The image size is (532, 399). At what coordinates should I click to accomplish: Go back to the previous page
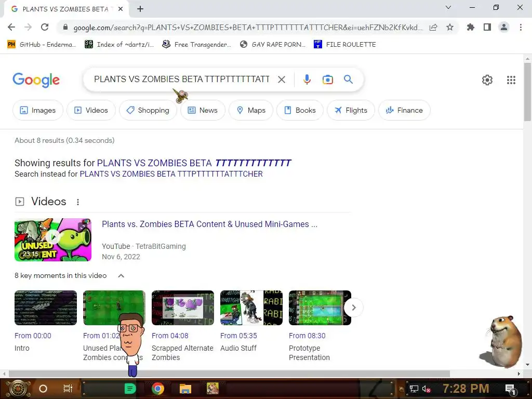(11, 27)
